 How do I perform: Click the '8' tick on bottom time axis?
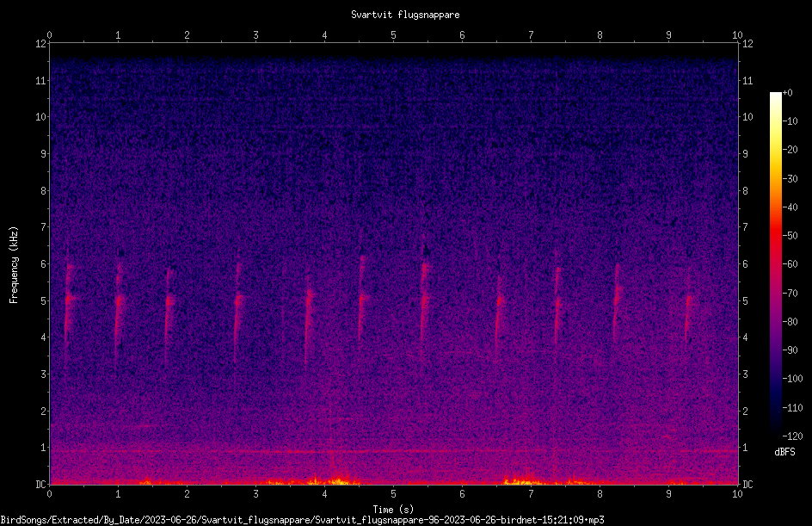pos(600,494)
